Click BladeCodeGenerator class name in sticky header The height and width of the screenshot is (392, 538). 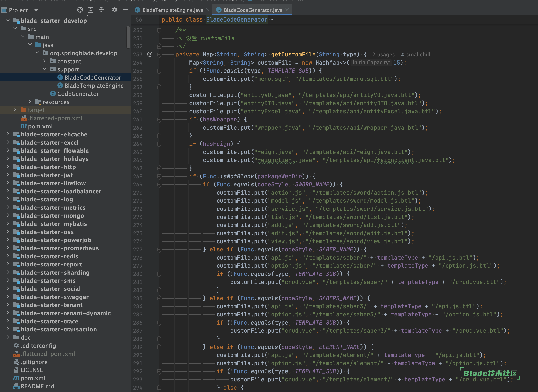[237, 19]
